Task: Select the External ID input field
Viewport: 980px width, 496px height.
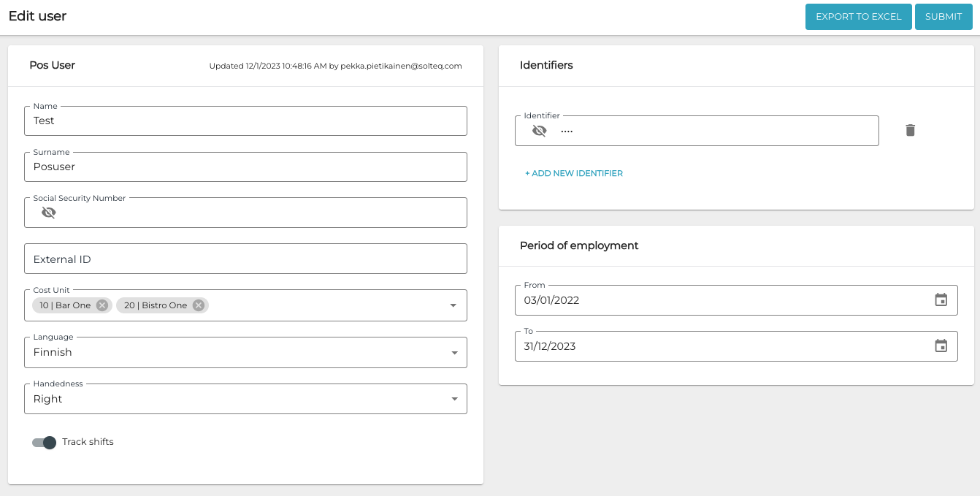Action: click(x=245, y=259)
